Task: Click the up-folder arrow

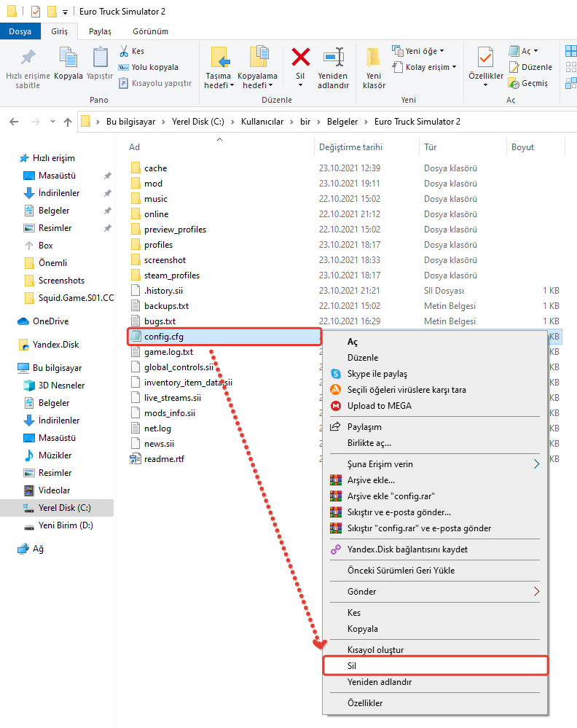Action: 68,122
